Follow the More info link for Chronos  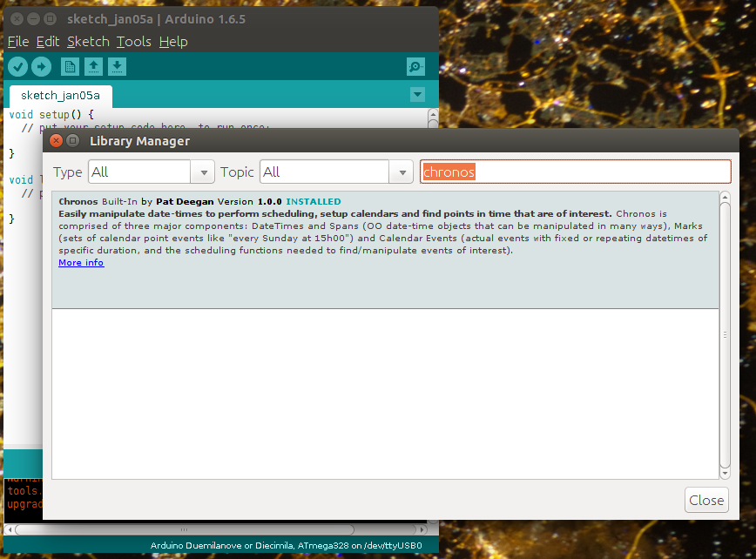(81, 263)
